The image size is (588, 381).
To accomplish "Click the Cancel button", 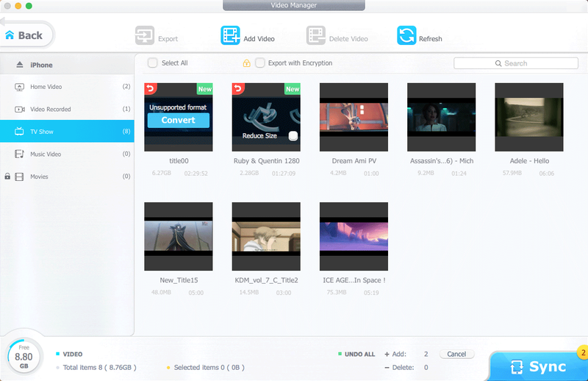I will 456,354.
